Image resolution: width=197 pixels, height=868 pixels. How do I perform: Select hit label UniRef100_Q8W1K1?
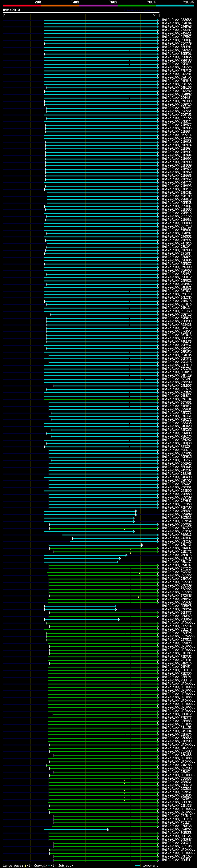(177, 545)
